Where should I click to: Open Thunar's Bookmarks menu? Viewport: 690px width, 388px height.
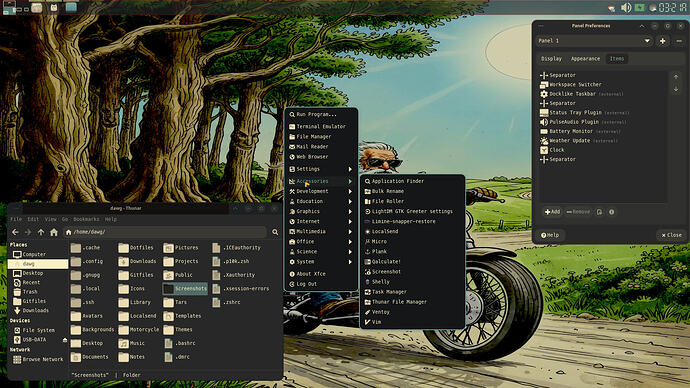pyautogui.click(x=86, y=219)
